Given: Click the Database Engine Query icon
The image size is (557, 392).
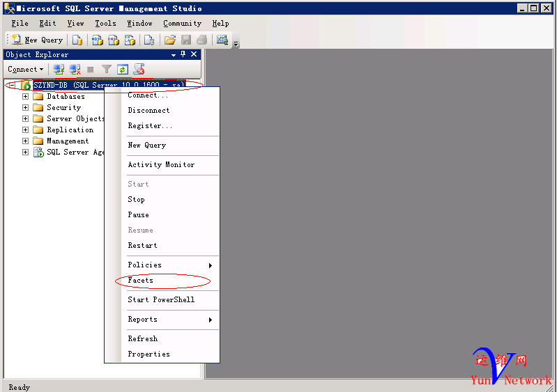Looking at the screenshot, I should point(77,40).
